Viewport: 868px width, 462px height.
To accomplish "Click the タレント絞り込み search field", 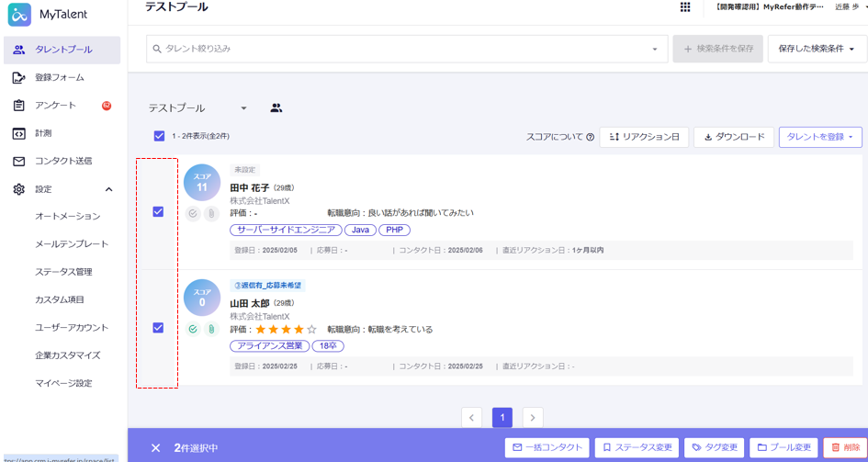I will [x=404, y=49].
